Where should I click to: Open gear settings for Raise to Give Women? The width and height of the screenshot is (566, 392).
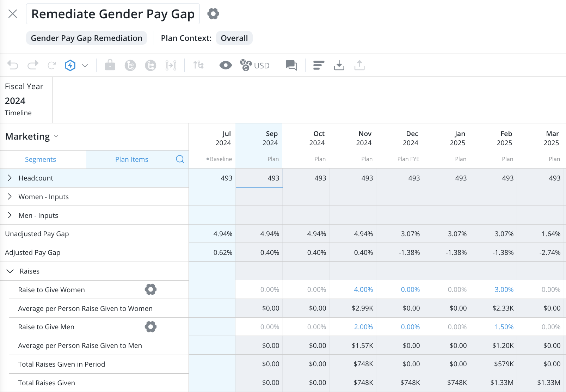(150, 289)
